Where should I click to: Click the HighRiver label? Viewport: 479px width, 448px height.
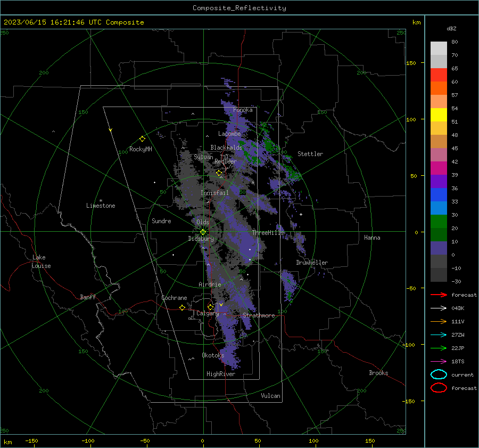point(221,374)
